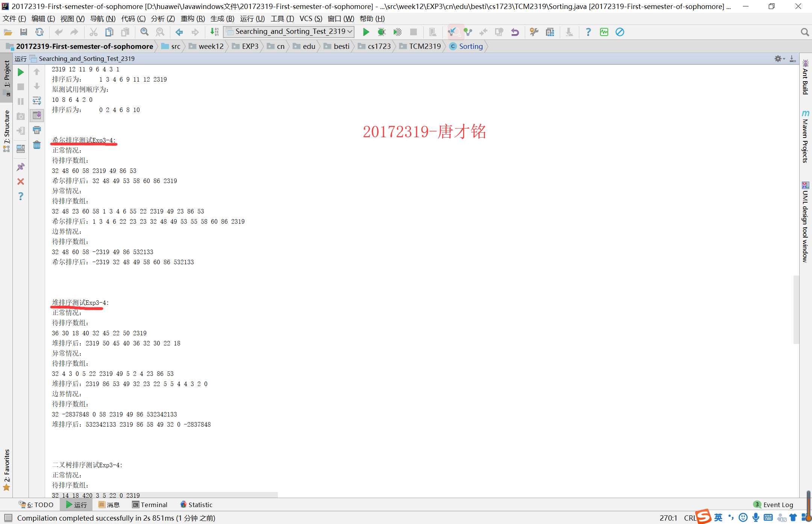Image resolution: width=812 pixels, height=524 pixels.
Task: Commit changes using VCS green branch icon
Action: tap(468, 32)
